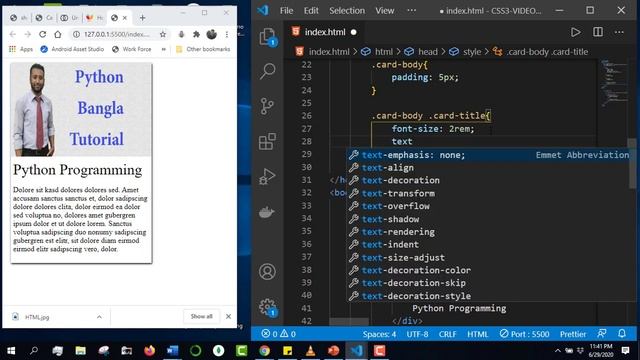Open the errors and warnings status item
The image size is (640, 360).
278,334
